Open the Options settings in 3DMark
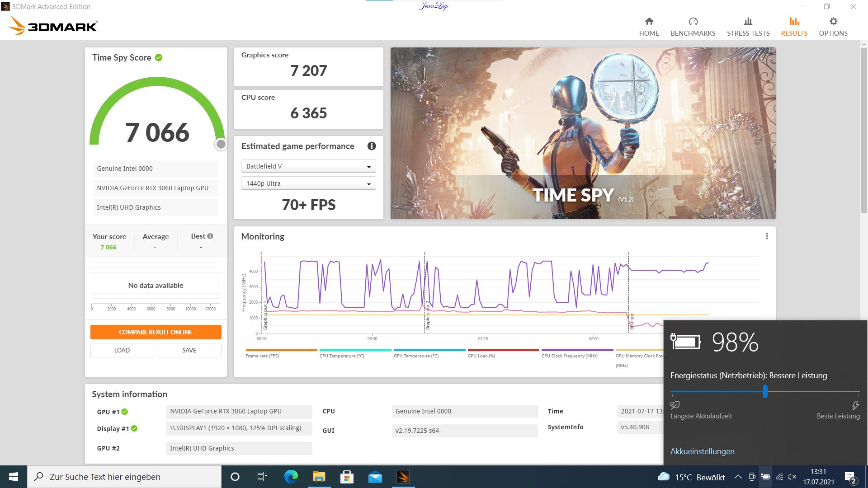The width and height of the screenshot is (868, 488). tap(833, 25)
